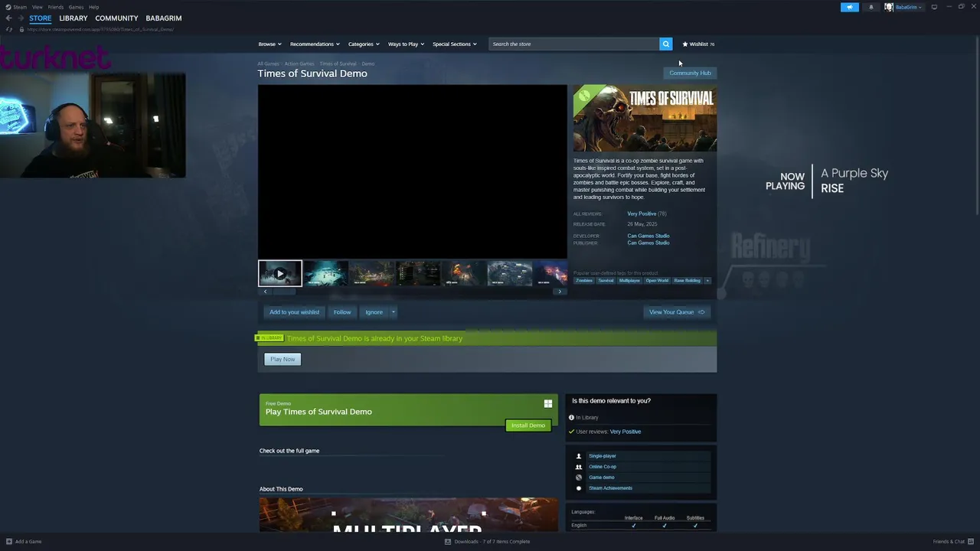Click the Install Demo button
The width and height of the screenshot is (980, 551).
tap(528, 425)
